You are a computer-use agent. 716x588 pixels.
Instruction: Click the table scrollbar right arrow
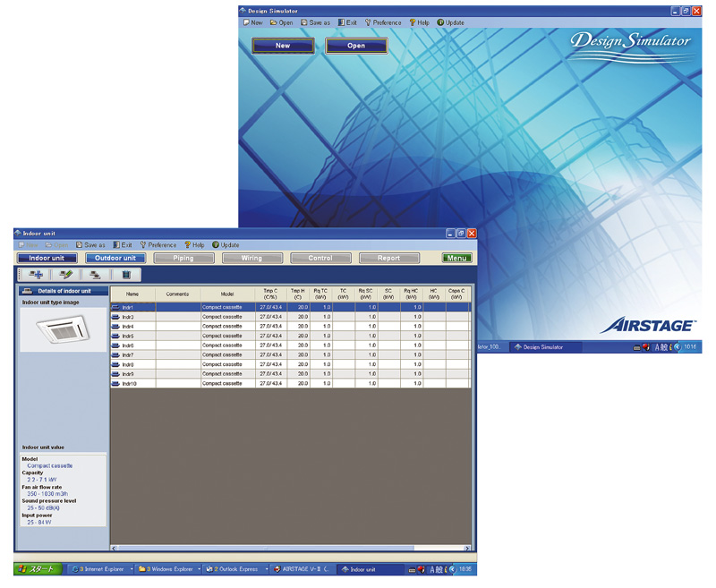(466, 548)
